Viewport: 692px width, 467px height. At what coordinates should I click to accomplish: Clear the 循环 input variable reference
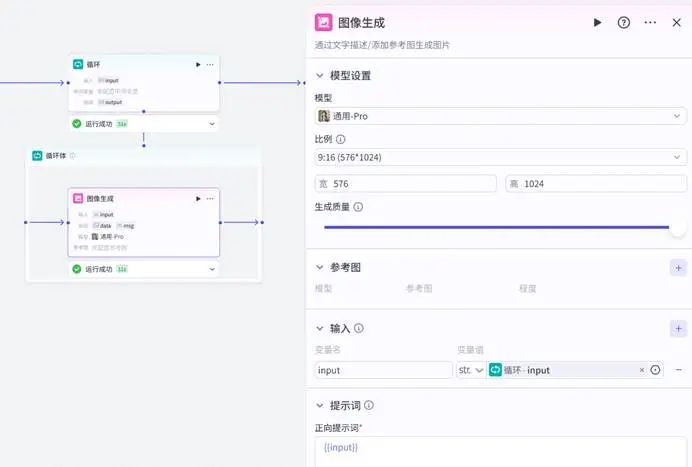pyautogui.click(x=642, y=370)
